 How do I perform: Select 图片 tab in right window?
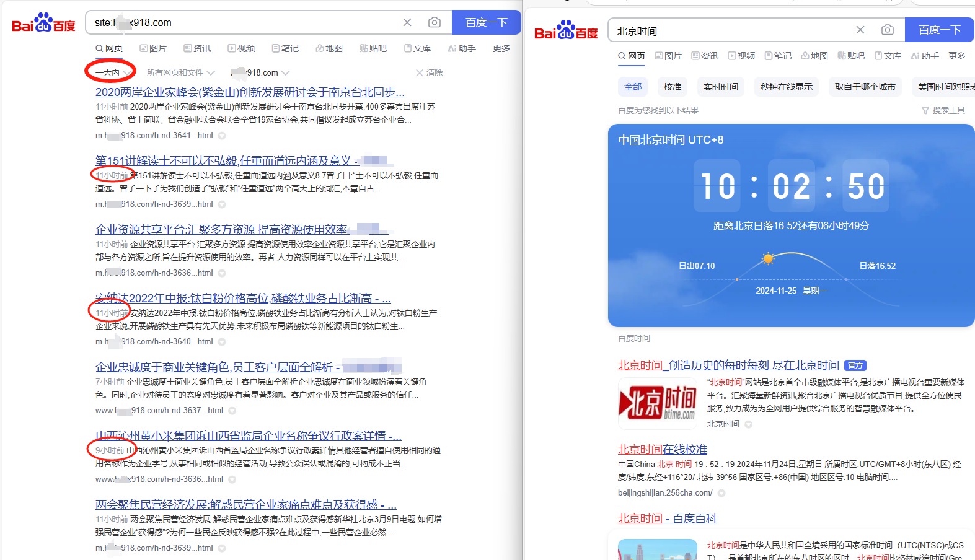tap(668, 56)
